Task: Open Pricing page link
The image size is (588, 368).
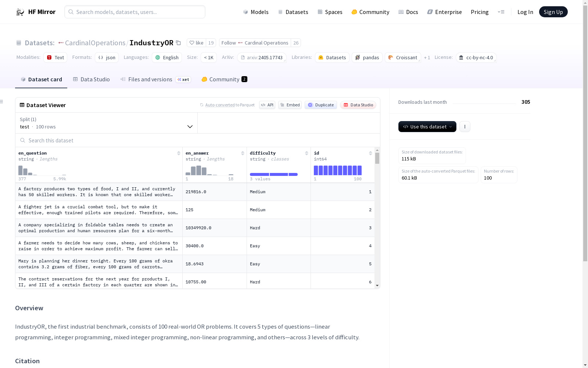Action: click(x=480, y=12)
